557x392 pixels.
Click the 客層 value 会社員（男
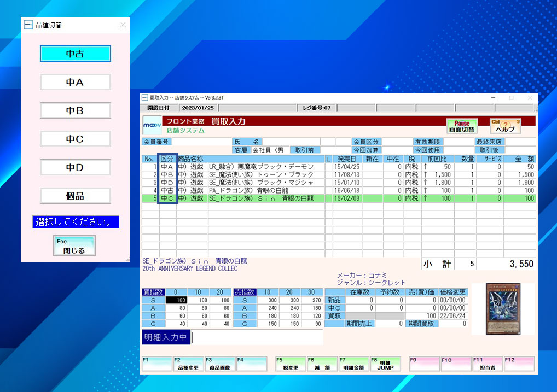pyautogui.click(x=270, y=150)
